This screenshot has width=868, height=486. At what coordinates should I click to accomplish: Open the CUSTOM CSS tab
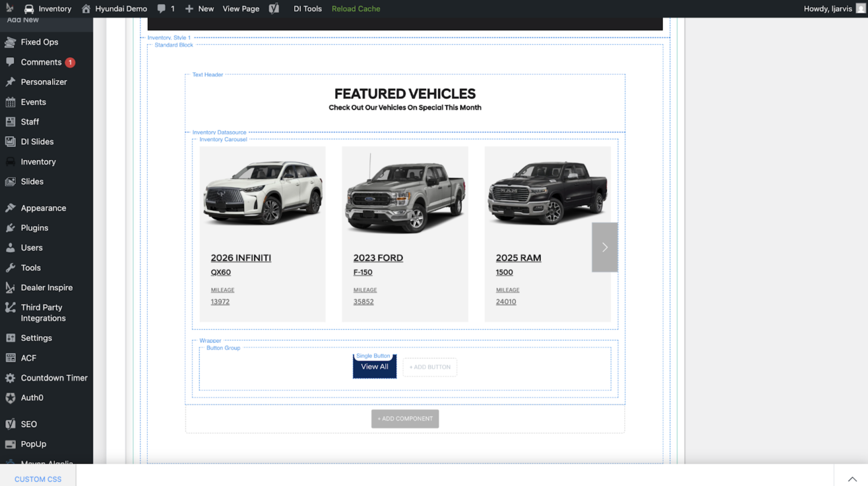pos(38,479)
